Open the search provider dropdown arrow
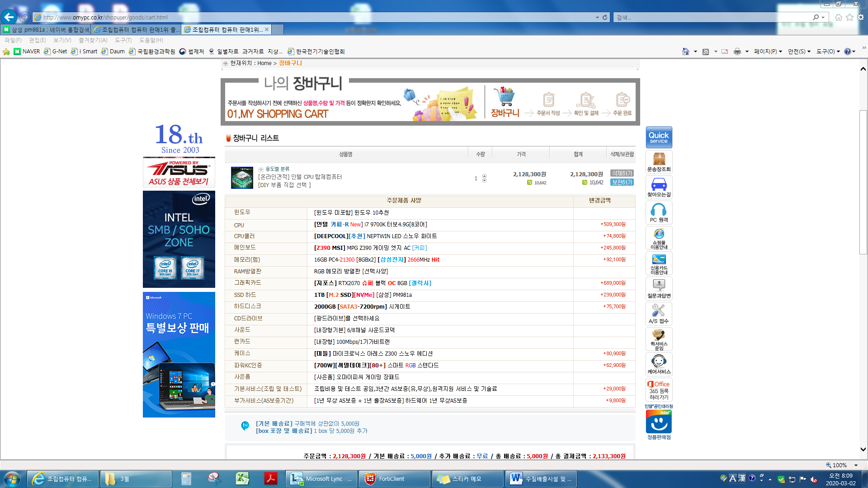The image size is (868, 488). point(823,17)
